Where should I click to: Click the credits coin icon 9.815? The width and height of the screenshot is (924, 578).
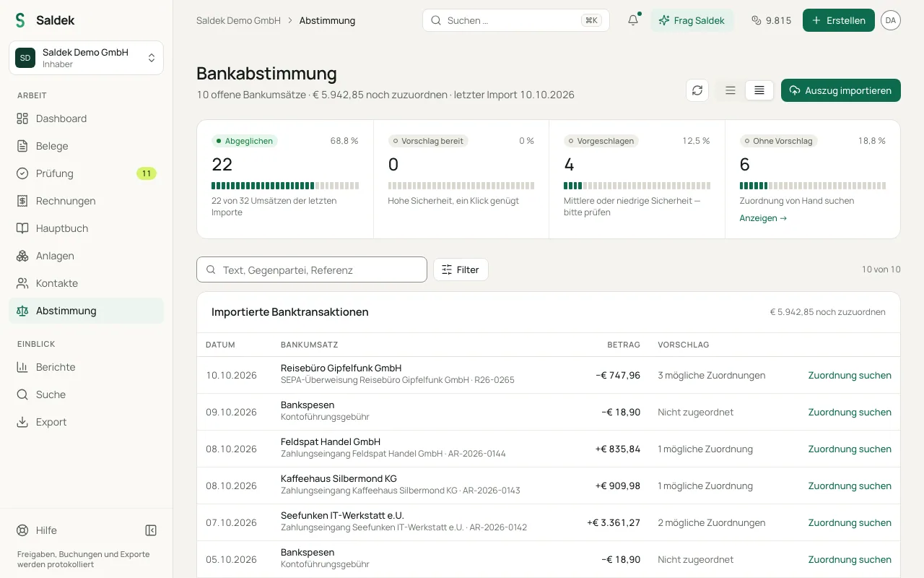coord(771,20)
